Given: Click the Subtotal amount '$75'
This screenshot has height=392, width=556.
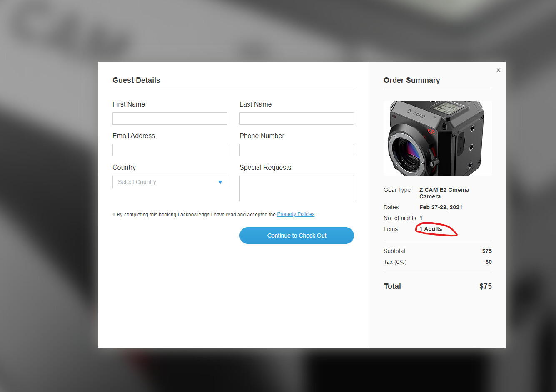Looking at the screenshot, I should click(487, 251).
